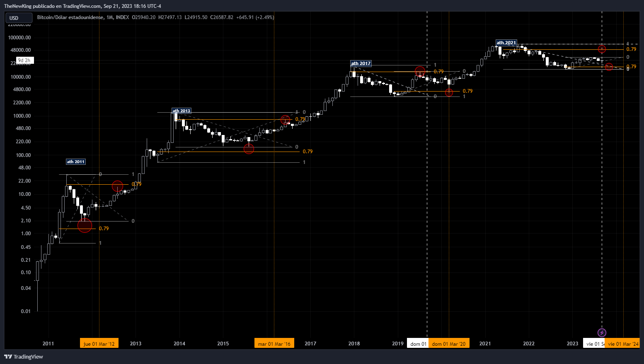Click the TradingView logo
This screenshot has width=644, height=364.
pyautogui.click(x=24, y=357)
